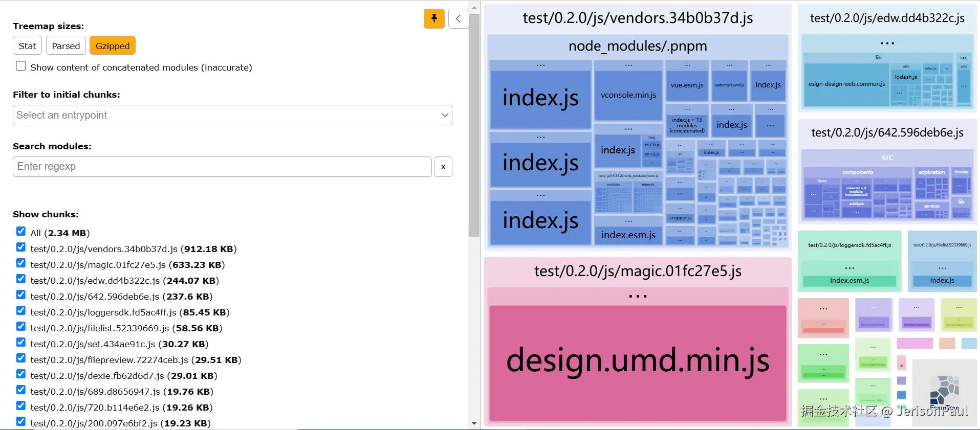The height and width of the screenshot is (430, 980).
Task: Click the watermark.umd.js treemap block
Action: point(729,85)
